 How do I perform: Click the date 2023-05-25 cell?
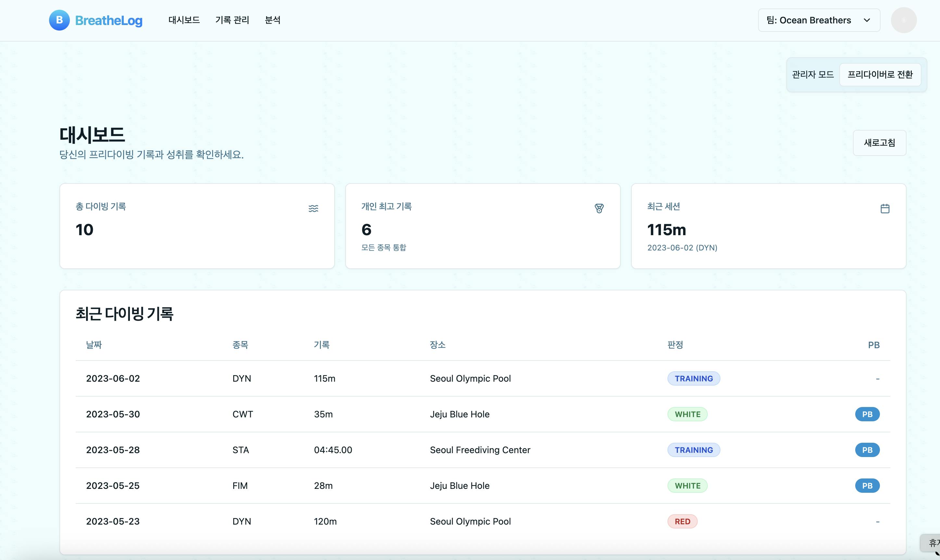pos(113,486)
